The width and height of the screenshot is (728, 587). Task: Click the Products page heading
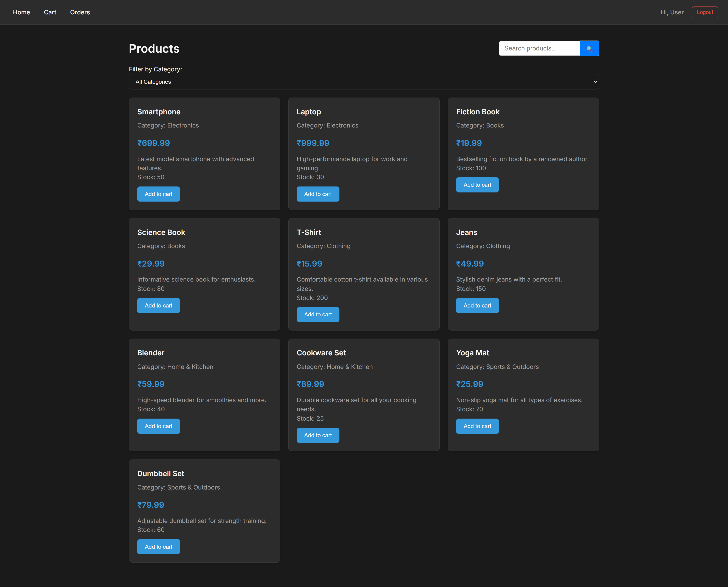tap(154, 49)
